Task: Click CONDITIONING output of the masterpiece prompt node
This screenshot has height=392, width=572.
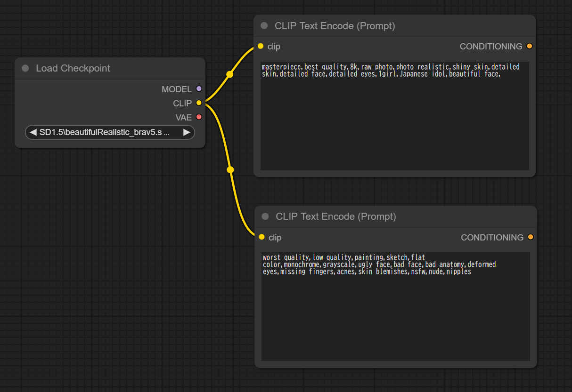Action: point(530,46)
